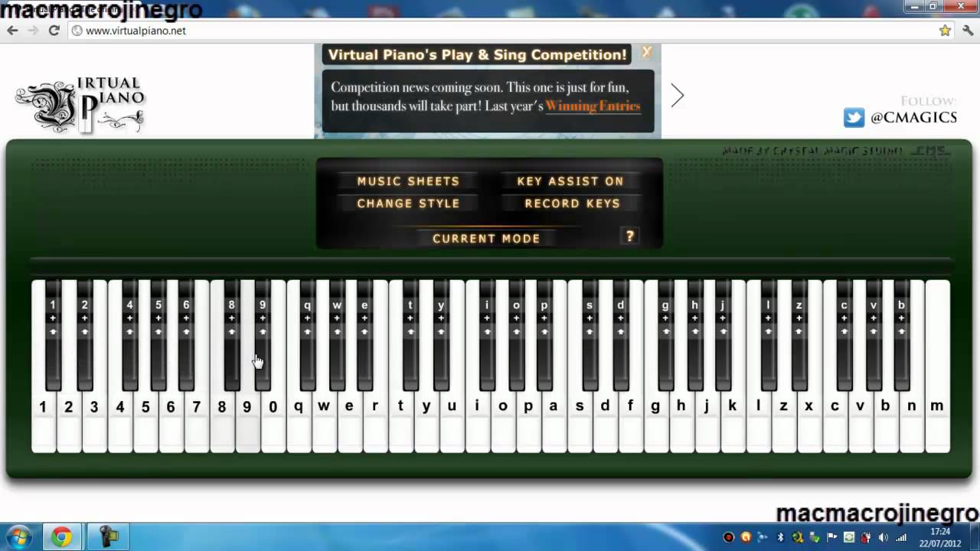The image size is (980, 551).
Task: Play the black piano key labeled 8
Action: click(x=231, y=335)
